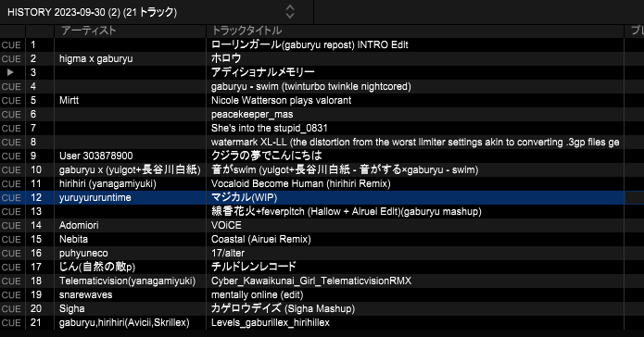This screenshot has height=337, width=644.
Task: Select track Levels_gaburillex_hirihillex
Action: [271, 322]
